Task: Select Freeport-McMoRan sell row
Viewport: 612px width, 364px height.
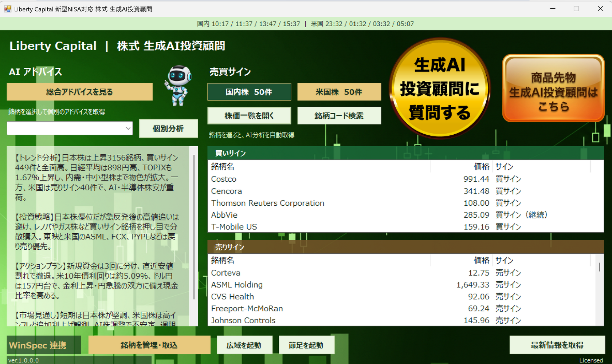Action: click(x=401, y=309)
